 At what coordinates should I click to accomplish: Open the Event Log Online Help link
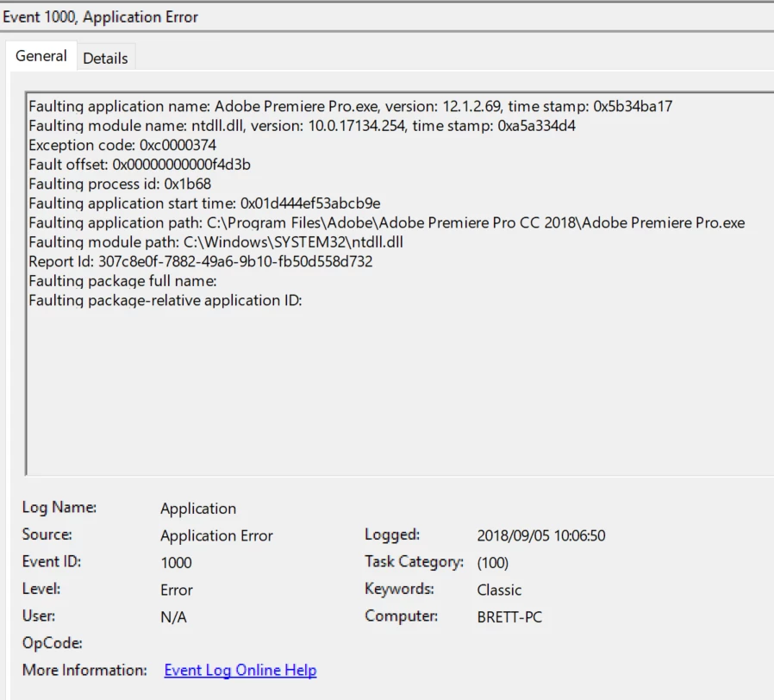click(x=240, y=670)
